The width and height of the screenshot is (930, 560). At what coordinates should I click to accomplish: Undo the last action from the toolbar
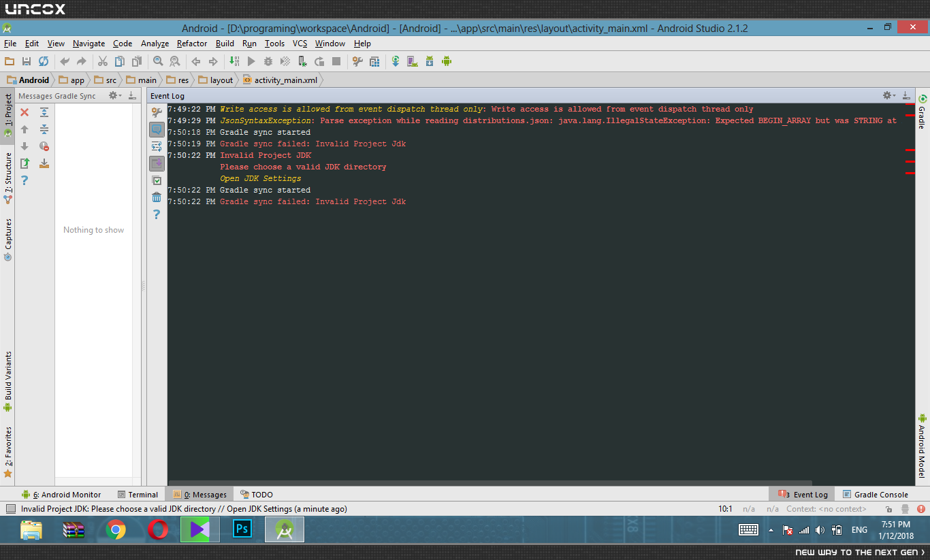(65, 61)
